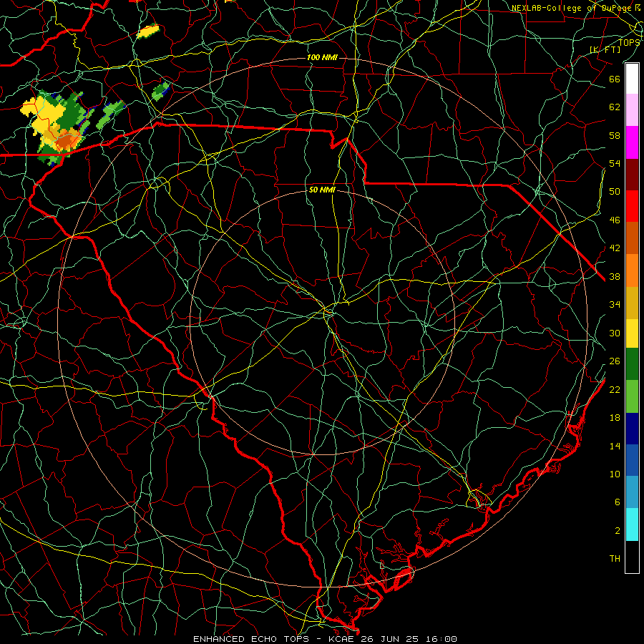Click the medium blue legend swatch

[632, 460]
